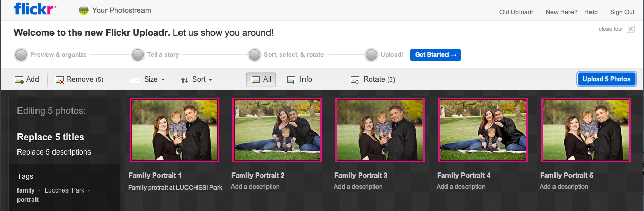Viewport: 644px width, 211px height.
Task: Click Add a description under Family Portrait 3
Action: 358,187
